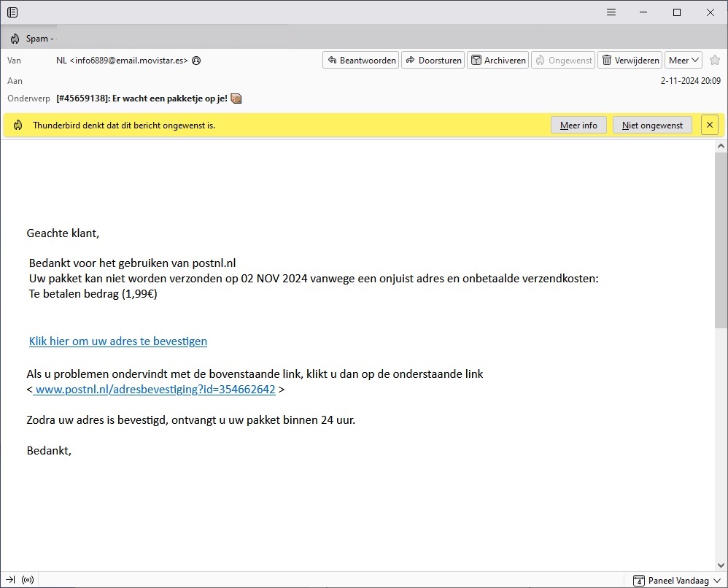Viewport: 728px width, 588px height.
Task: Open the hamburger application menu
Action: click(611, 12)
